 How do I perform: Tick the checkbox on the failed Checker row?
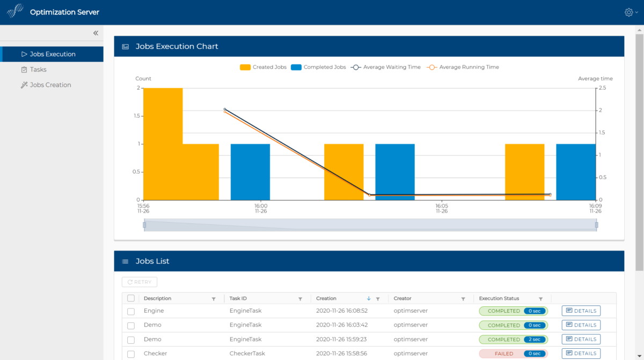pyautogui.click(x=130, y=353)
